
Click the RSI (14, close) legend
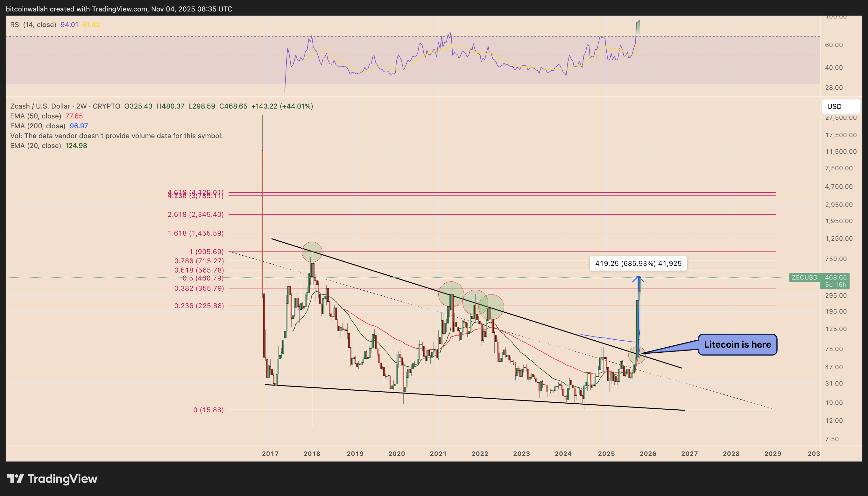tap(33, 25)
